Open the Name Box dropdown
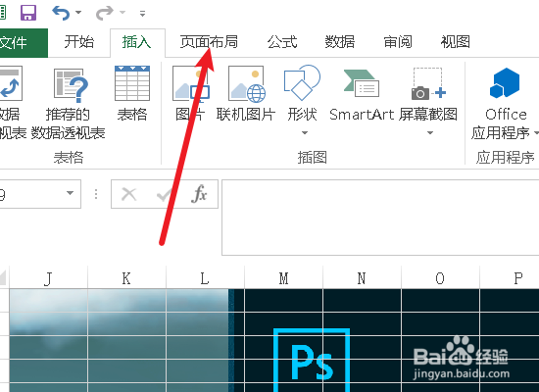 click(x=71, y=193)
